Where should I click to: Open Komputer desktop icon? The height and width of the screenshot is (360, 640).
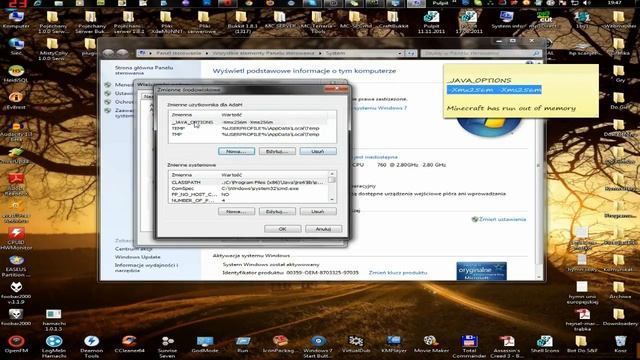pyautogui.click(x=16, y=20)
